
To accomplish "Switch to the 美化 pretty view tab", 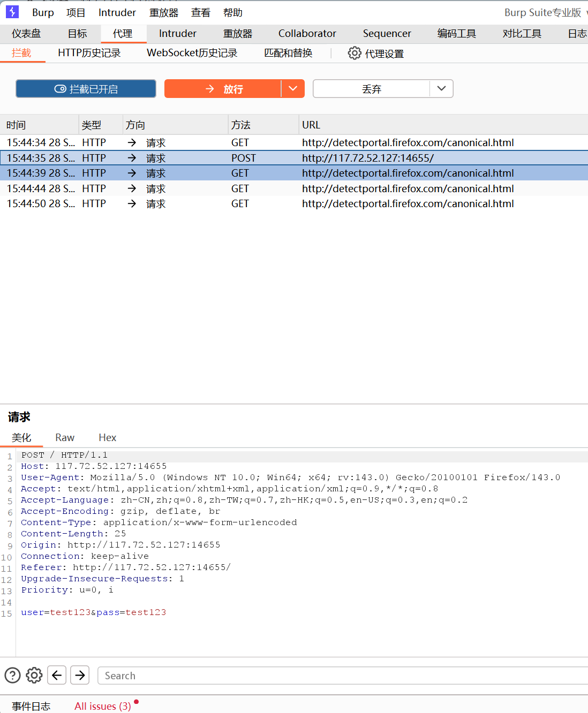I will (21, 437).
